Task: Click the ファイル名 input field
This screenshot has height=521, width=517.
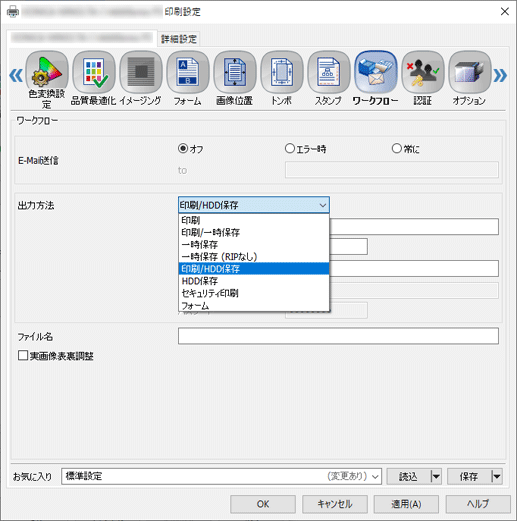Action: click(x=338, y=336)
